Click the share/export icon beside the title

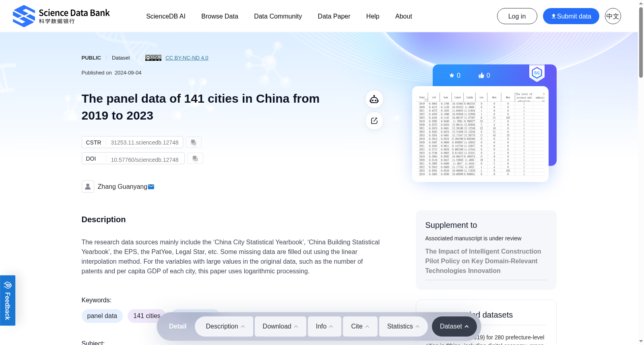[374, 121]
